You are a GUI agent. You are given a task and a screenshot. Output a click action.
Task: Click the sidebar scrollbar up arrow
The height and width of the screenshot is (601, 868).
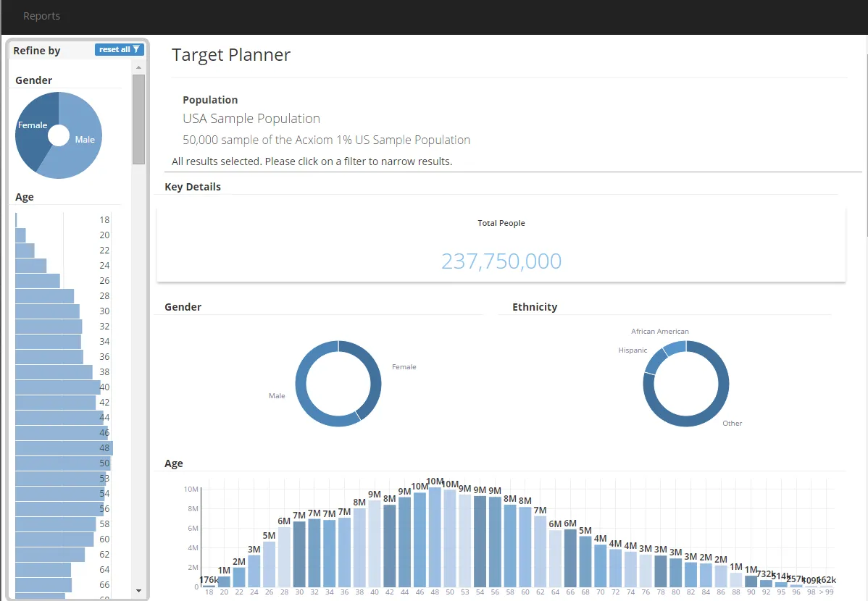[138, 67]
